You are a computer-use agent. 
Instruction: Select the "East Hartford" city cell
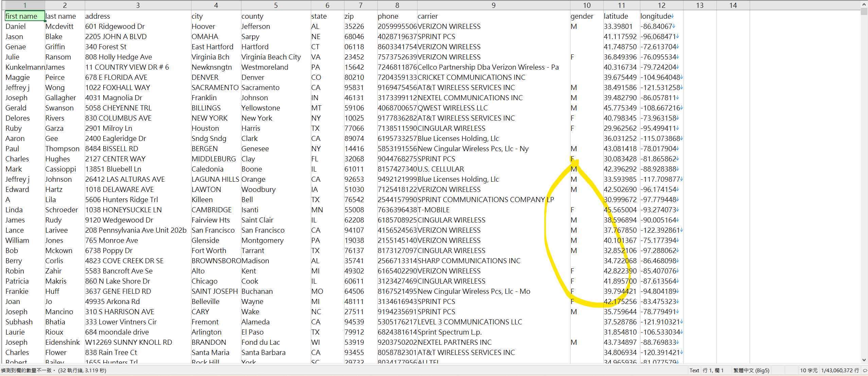216,47
